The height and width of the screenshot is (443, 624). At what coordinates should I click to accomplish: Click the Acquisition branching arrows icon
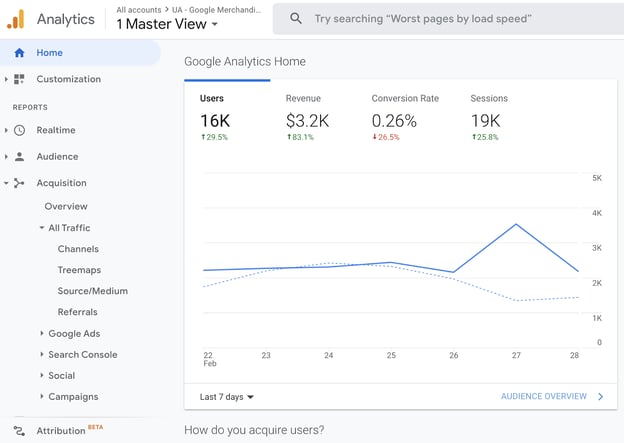pyautogui.click(x=19, y=183)
